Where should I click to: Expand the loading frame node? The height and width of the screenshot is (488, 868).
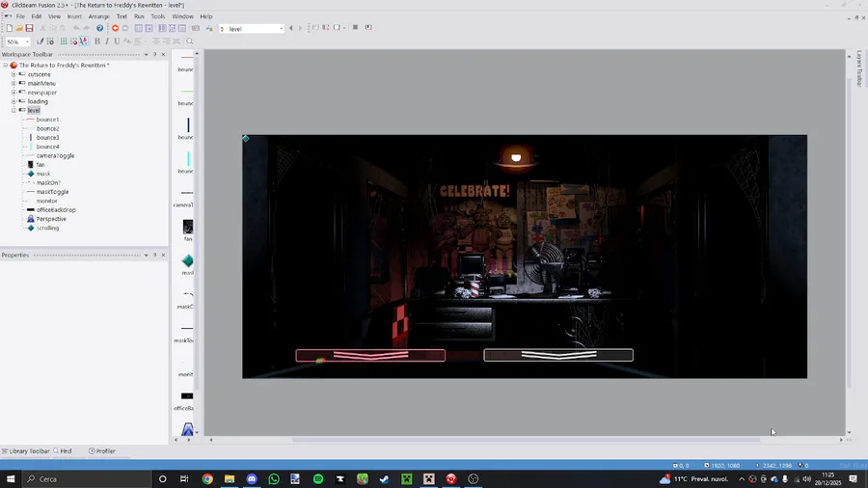tap(14, 101)
